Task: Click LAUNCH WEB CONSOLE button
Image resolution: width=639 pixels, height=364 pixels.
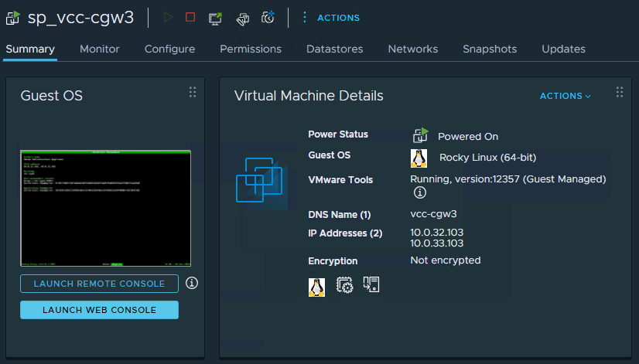Action: point(100,310)
